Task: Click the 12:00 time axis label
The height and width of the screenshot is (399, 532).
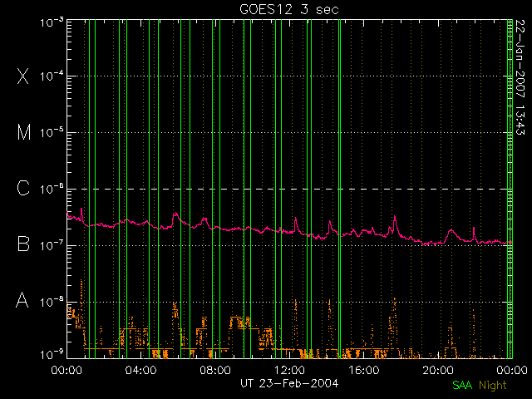Action: click(289, 370)
